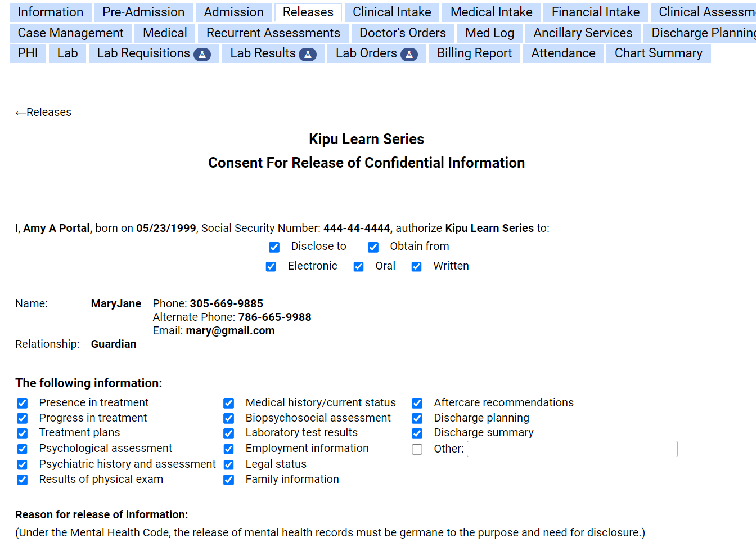Uncheck Presence in treatment
The height and width of the screenshot is (546, 756).
(x=22, y=403)
